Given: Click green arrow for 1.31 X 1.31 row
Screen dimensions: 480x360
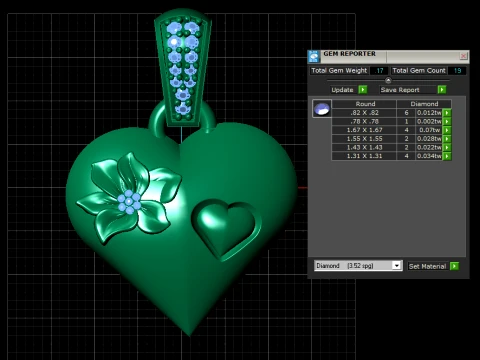Looking at the screenshot, I should click(447, 156).
